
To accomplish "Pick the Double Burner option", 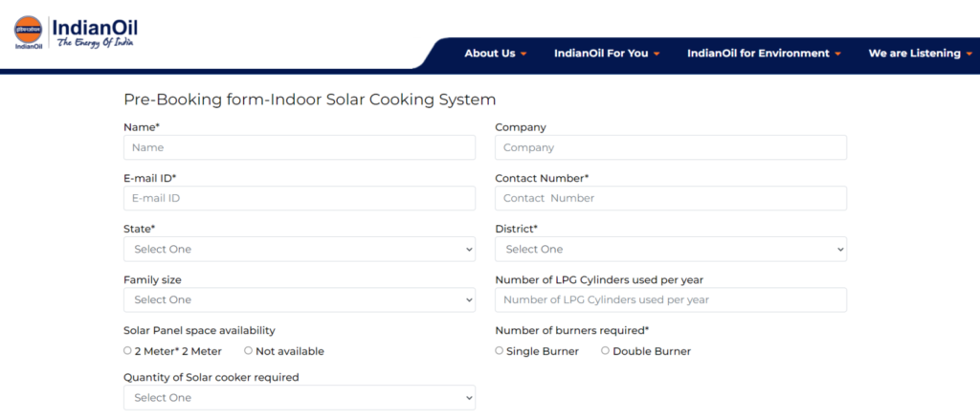I will coord(605,351).
